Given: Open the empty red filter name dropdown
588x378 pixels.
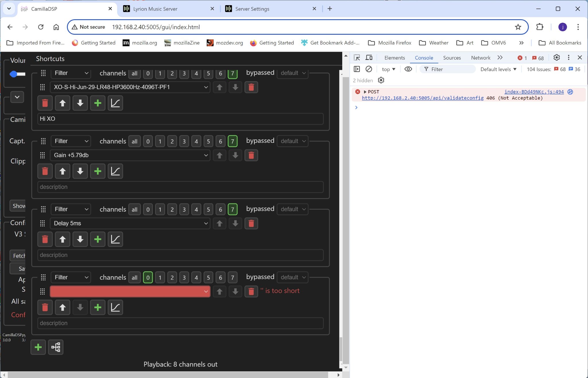Looking at the screenshot, I should (130, 291).
